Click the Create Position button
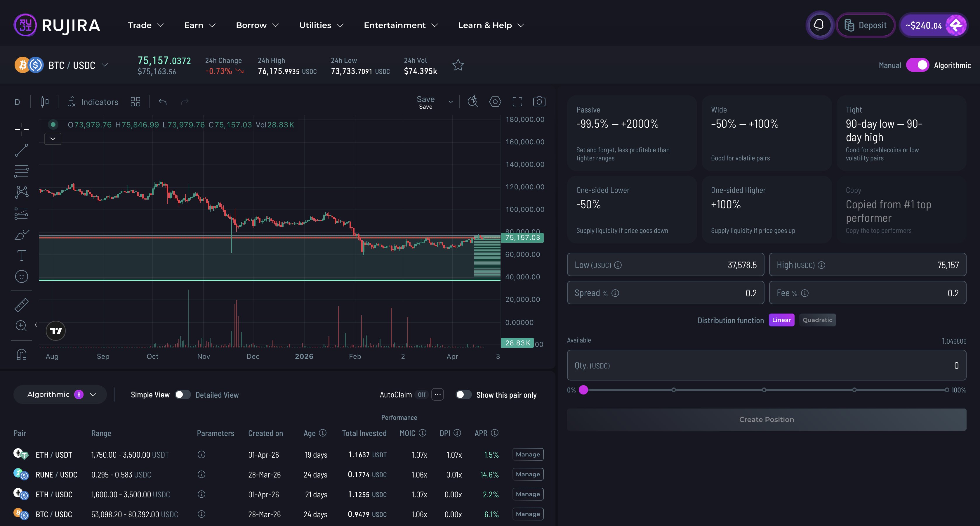 [767, 419]
